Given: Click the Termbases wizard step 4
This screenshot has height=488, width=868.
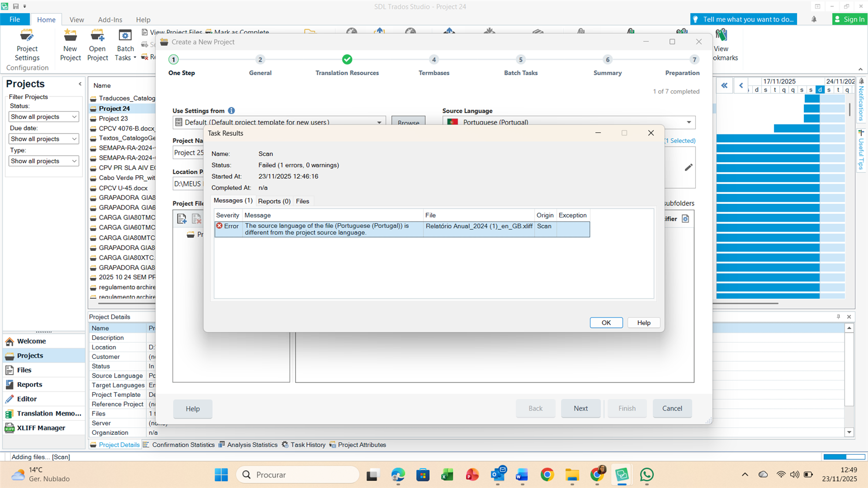Looking at the screenshot, I should [433, 60].
